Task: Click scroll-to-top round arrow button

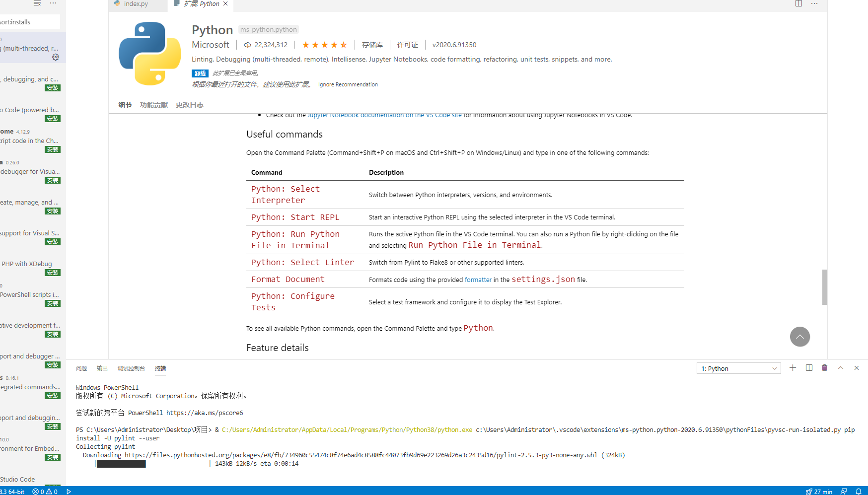Action: (799, 337)
